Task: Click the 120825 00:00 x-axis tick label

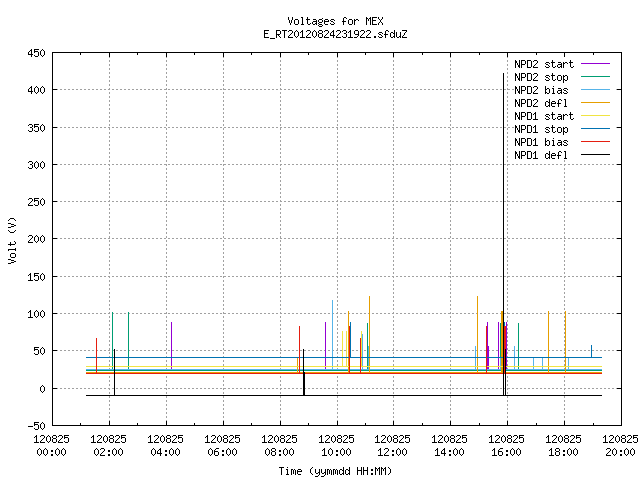Action: pos(51,445)
